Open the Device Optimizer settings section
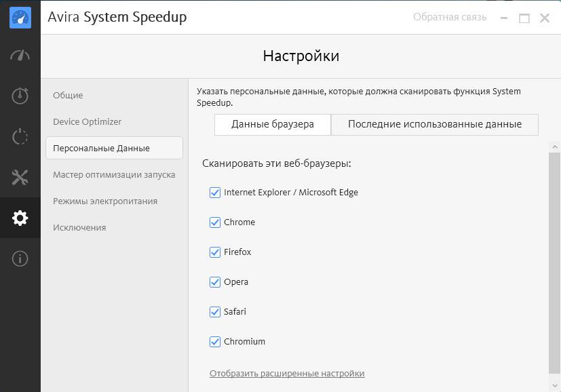This screenshot has width=561, height=392. (88, 121)
